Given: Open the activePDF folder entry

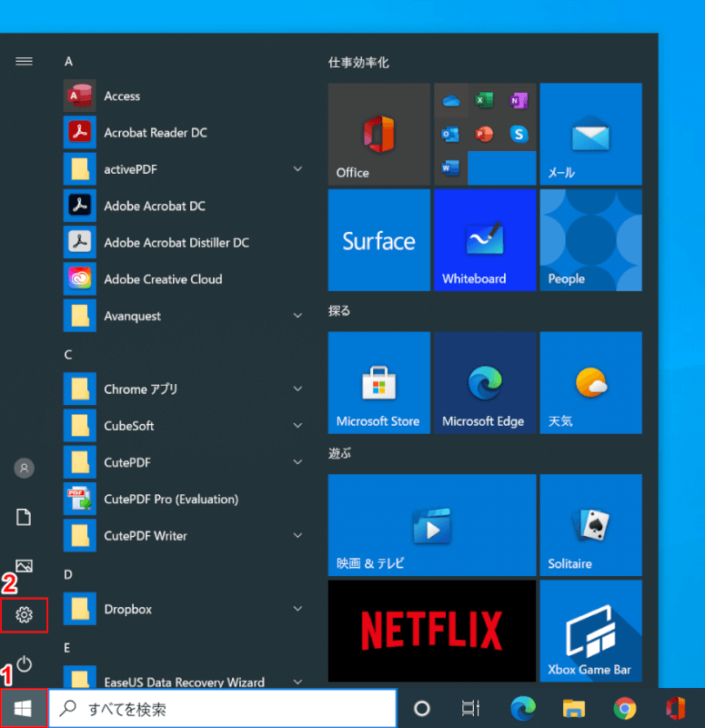Looking at the screenshot, I should pos(185,169).
